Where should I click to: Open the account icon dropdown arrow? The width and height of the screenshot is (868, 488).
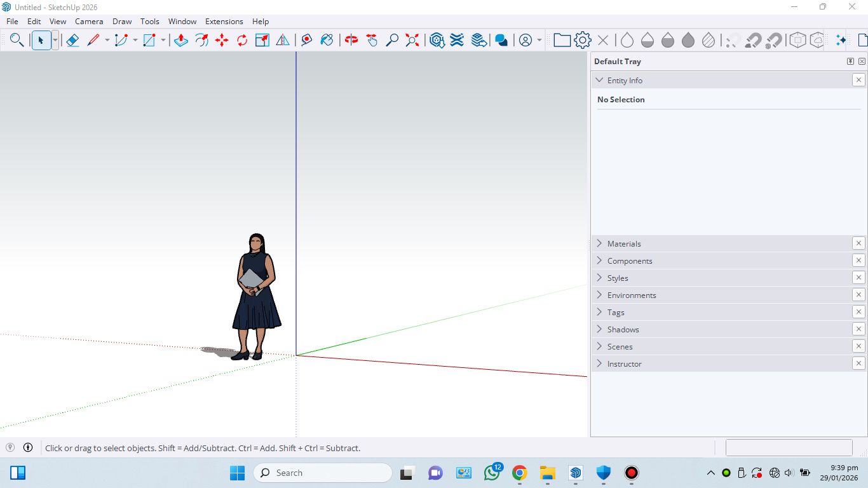[539, 40]
